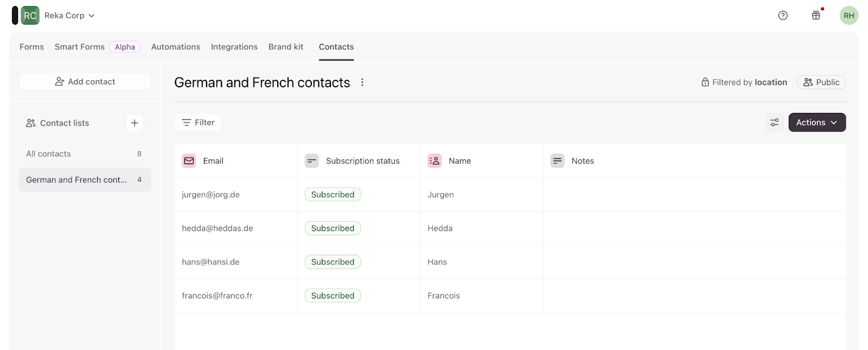868x350 pixels.
Task: Open the jurgen@jorg.de contact row
Action: pyautogui.click(x=210, y=195)
